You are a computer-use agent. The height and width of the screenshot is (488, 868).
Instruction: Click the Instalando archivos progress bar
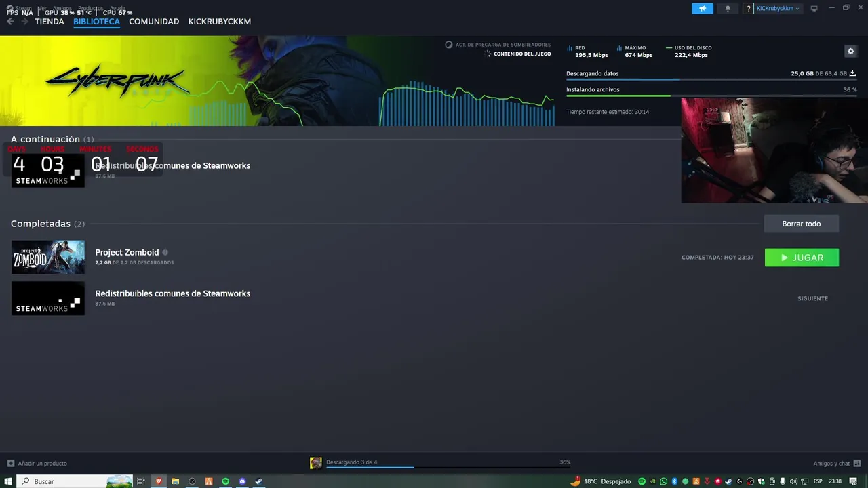711,96
